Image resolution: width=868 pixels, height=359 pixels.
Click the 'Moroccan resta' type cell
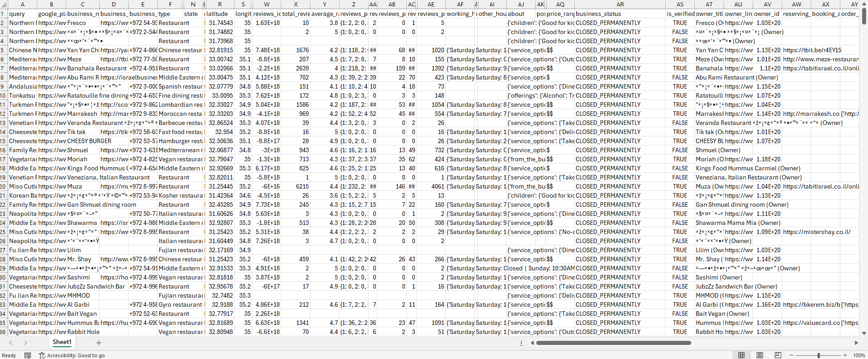click(180, 114)
